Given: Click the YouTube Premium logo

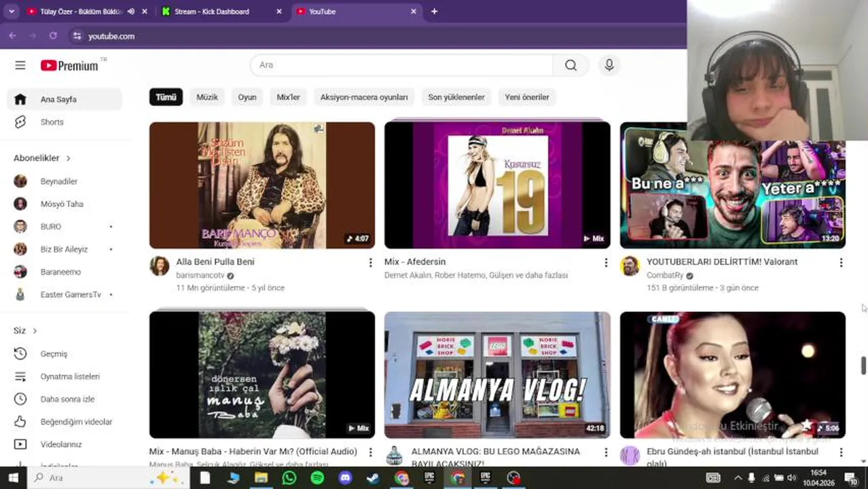Looking at the screenshot, I should 69,65.
